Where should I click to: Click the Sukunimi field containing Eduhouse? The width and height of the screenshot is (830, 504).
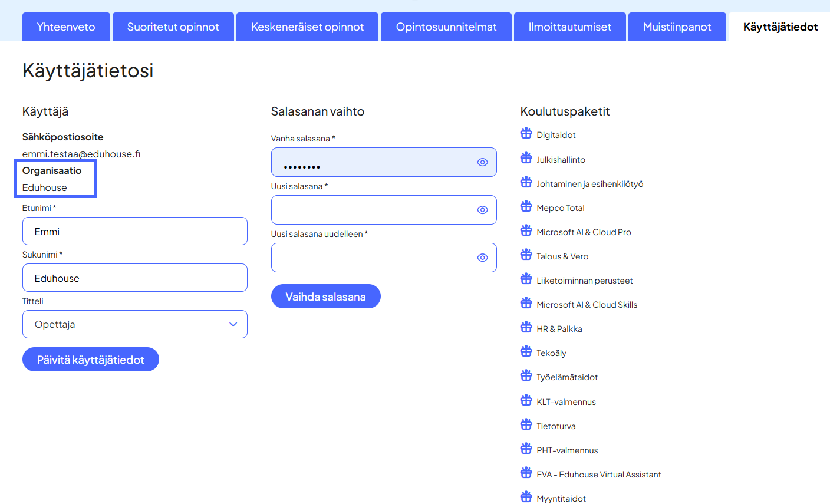click(x=135, y=278)
